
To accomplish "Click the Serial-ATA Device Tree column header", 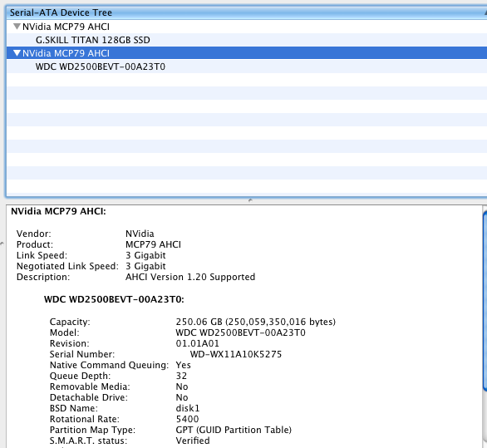I will 247,12.
